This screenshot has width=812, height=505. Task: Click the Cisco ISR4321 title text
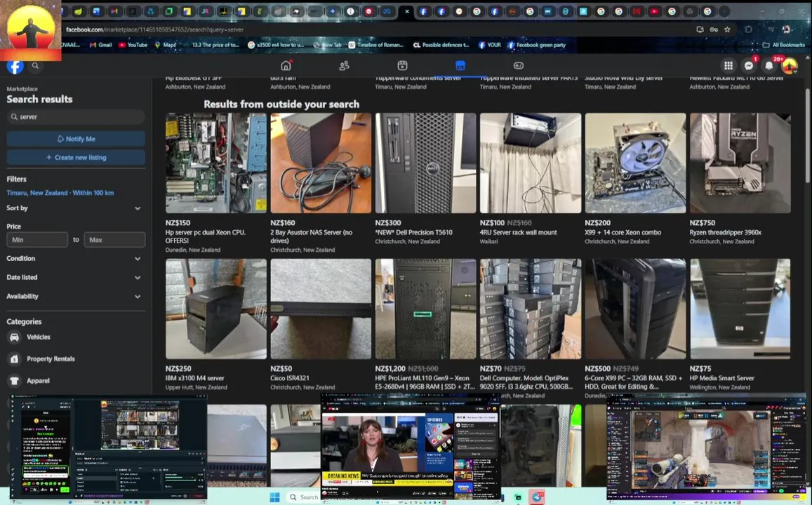(289, 378)
